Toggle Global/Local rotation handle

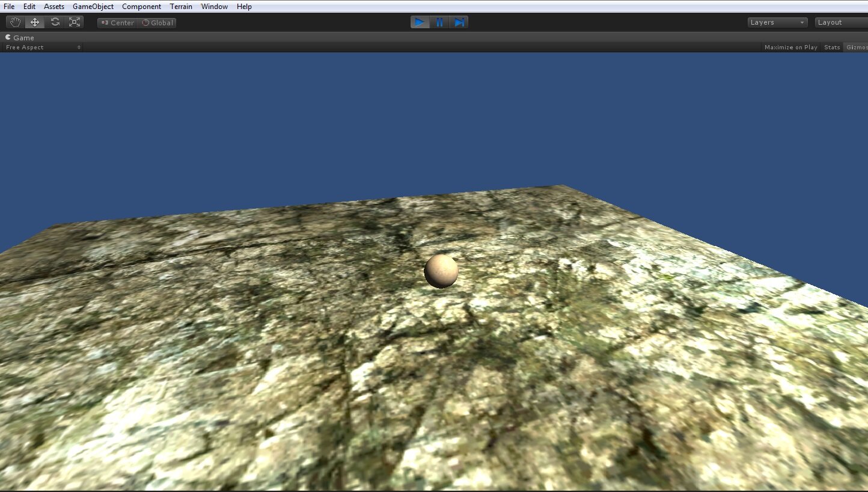pyautogui.click(x=157, y=23)
